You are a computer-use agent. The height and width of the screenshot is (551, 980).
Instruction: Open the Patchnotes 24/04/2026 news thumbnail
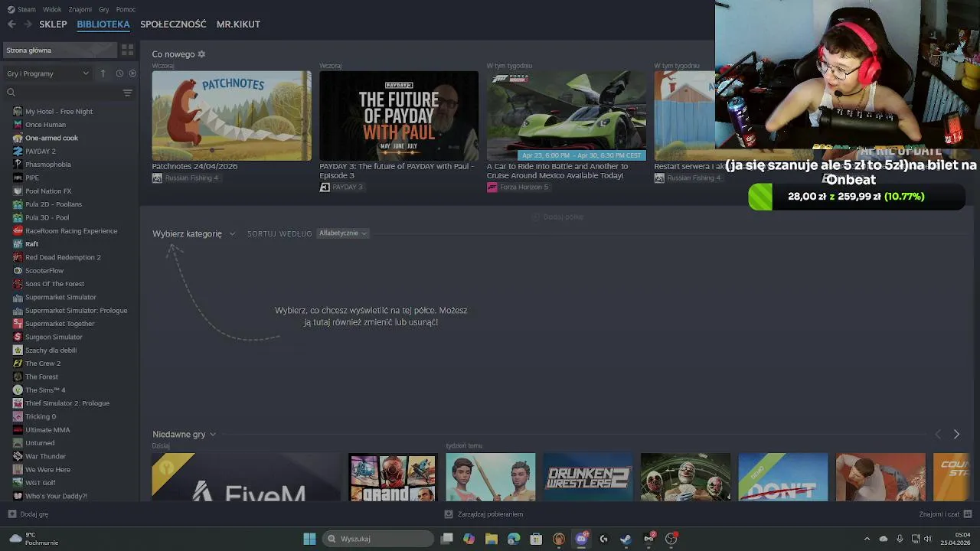tap(231, 116)
